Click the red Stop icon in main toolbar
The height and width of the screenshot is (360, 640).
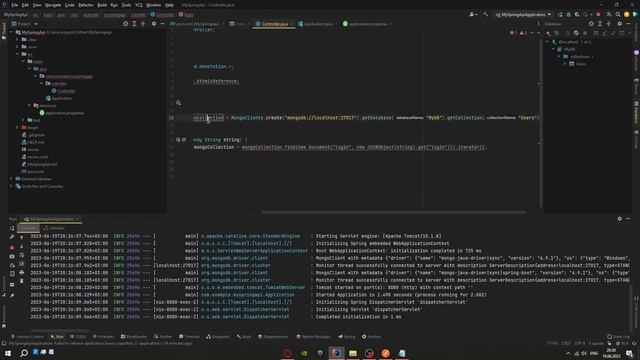(x=598, y=15)
